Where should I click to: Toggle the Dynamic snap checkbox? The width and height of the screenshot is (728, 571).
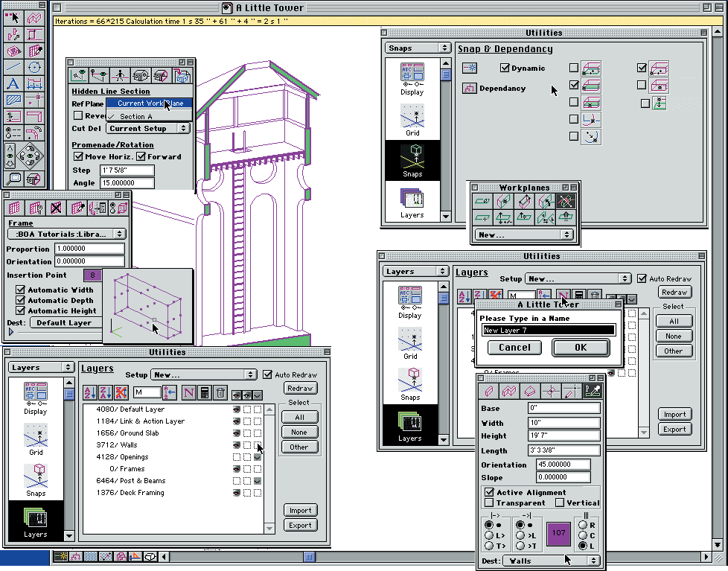click(x=505, y=68)
